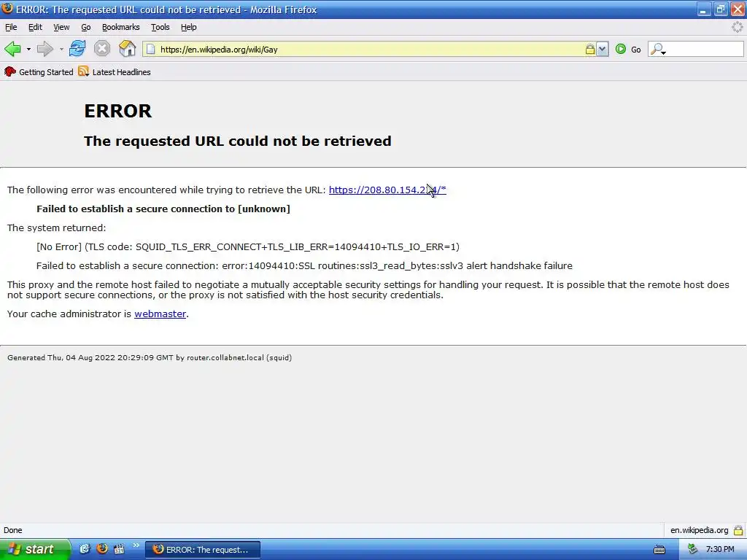The height and width of the screenshot is (560, 747).
Task: Open the Bookmarks menu
Action: pyautogui.click(x=120, y=27)
